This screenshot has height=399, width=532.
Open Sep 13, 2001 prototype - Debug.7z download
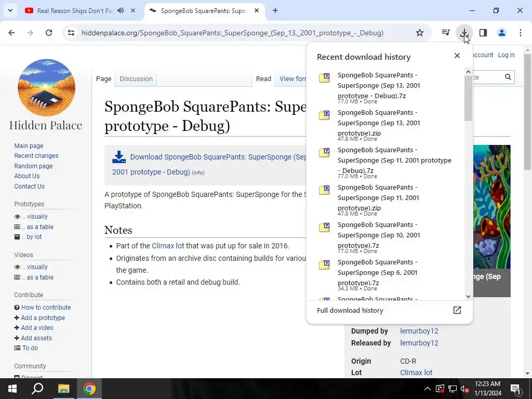tap(390, 88)
